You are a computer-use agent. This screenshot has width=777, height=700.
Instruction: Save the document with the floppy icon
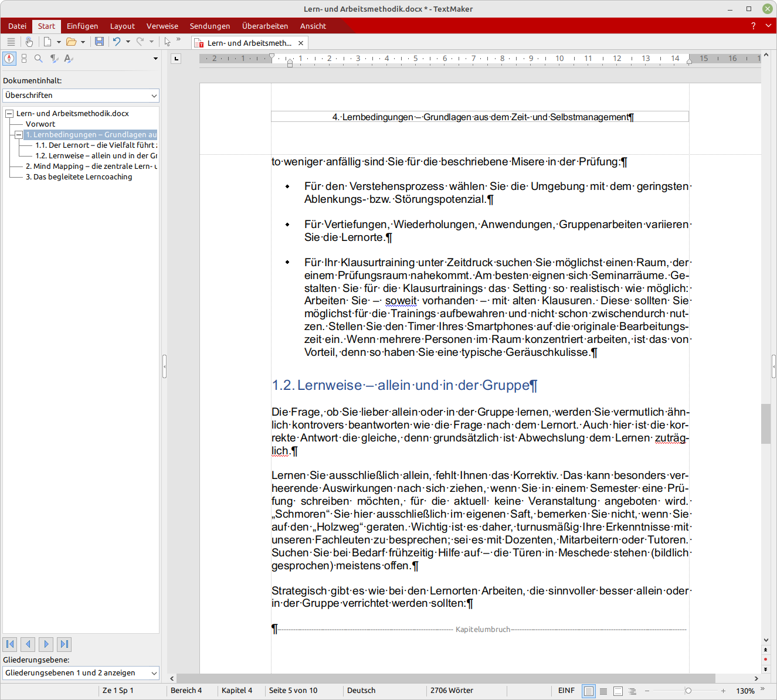[99, 42]
